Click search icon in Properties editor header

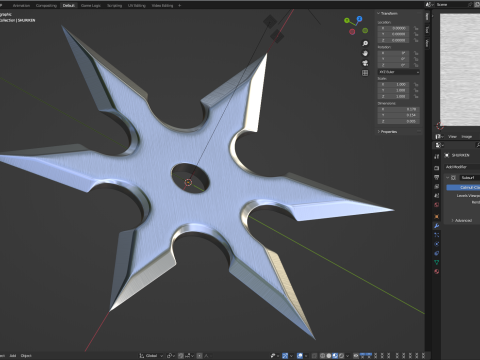pyautogui.click(x=478, y=145)
